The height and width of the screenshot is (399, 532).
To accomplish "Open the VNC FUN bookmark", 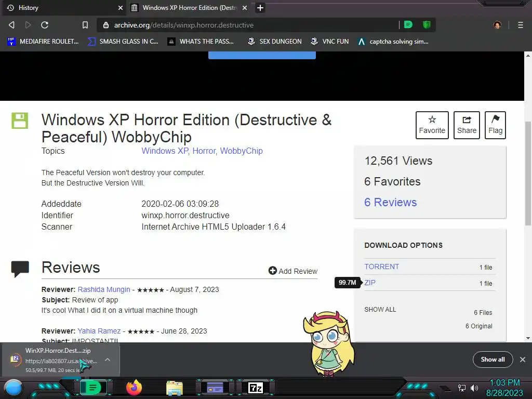I will [x=330, y=42].
